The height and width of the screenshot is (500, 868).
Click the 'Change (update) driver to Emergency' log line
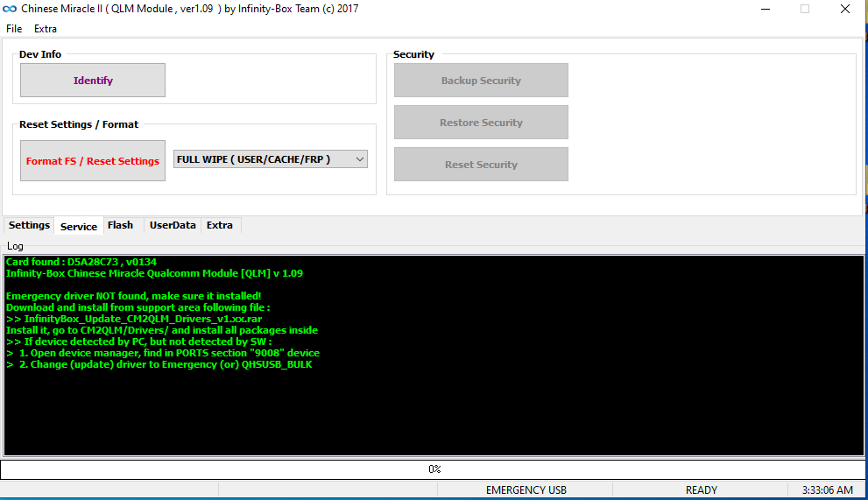coord(159,364)
